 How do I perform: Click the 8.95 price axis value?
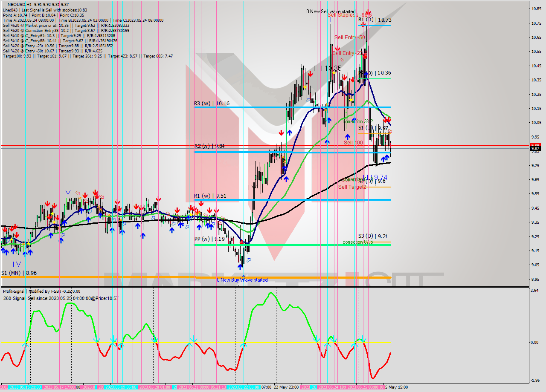click(536, 279)
